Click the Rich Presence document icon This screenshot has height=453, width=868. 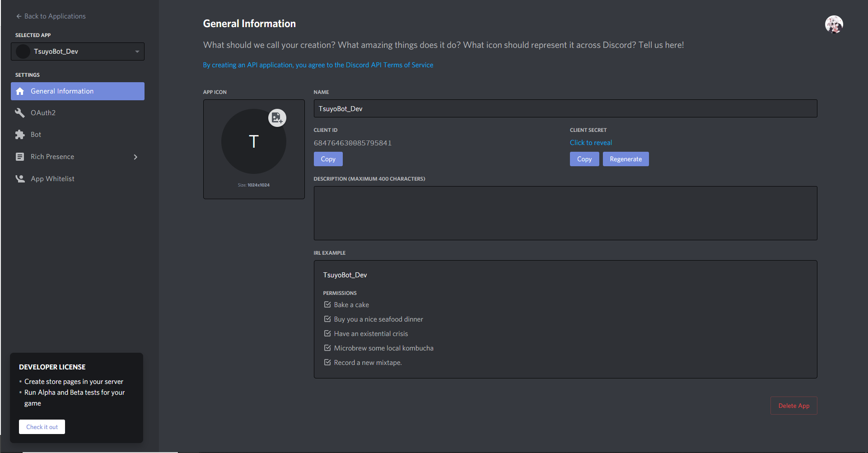tap(20, 157)
